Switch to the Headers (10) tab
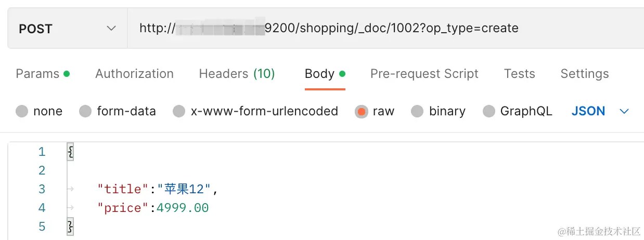The height and width of the screenshot is (240, 644). pos(237,74)
